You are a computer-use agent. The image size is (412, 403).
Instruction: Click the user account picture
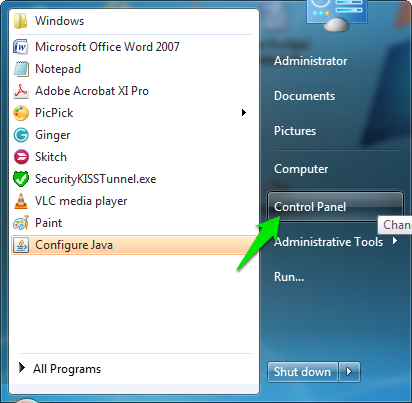pos(337,13)
